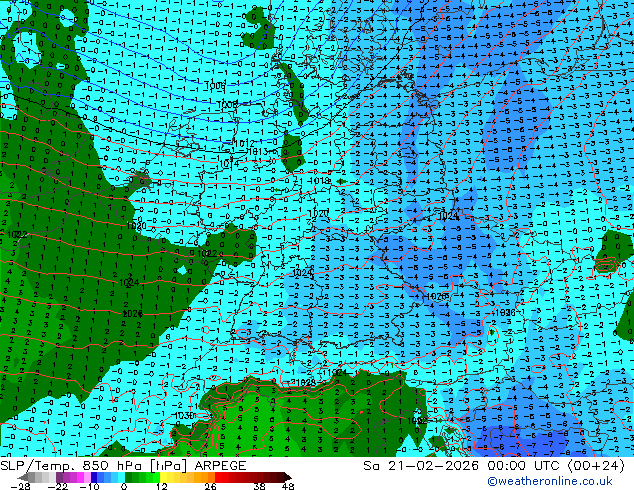Viewport: 634px width, 490px height.
Task: Click the 1014 isobar label
Action: (229, 164)
